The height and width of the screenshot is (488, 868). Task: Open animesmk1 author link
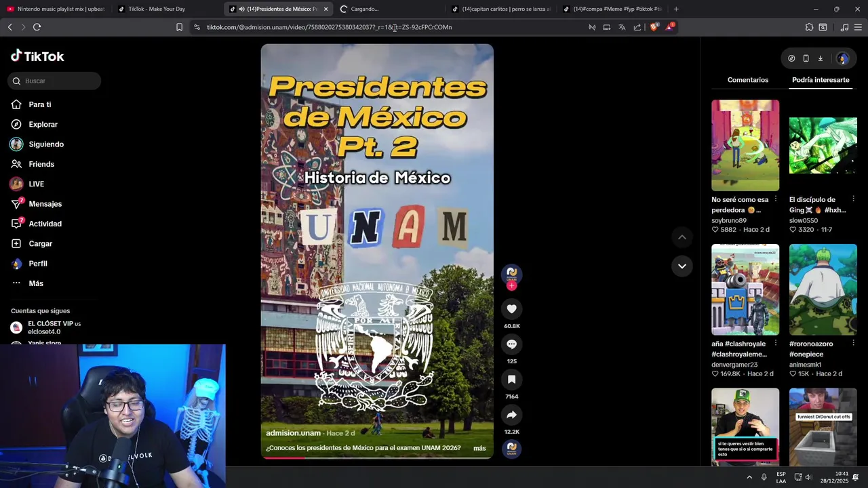coord(806,365)
